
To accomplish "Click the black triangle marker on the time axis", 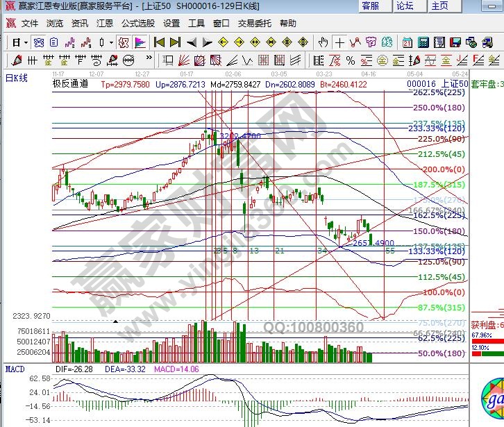I will tap(115, 321).
